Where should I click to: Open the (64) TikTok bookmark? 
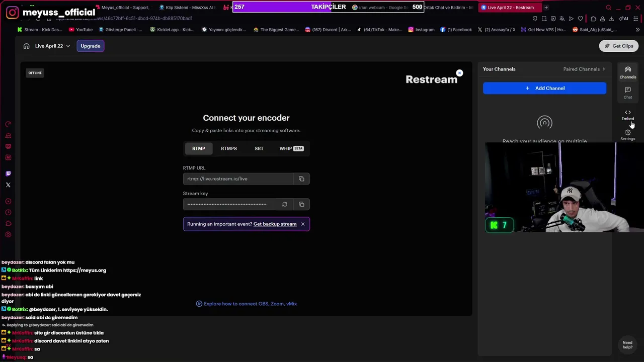[380, 30]
